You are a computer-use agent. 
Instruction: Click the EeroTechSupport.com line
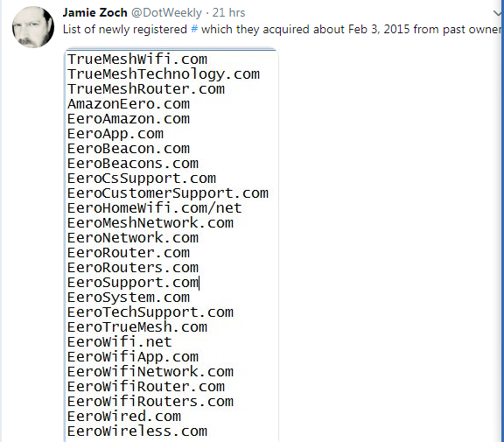pos(150,312)
